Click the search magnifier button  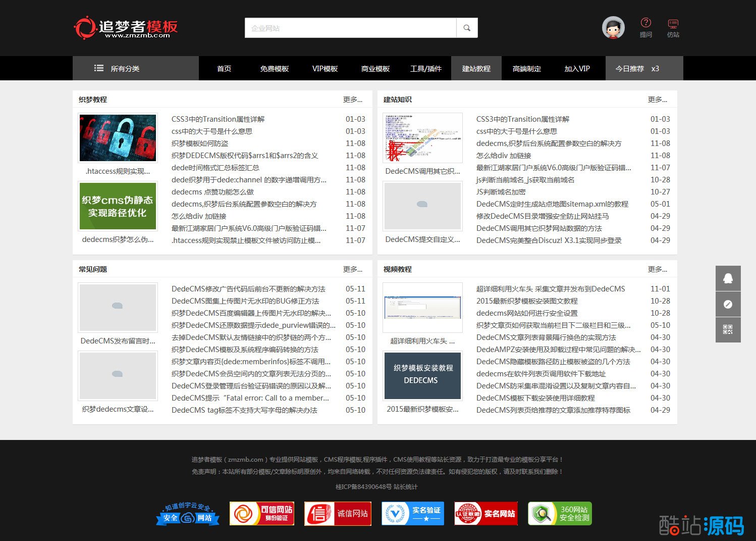tap(467, 28)
